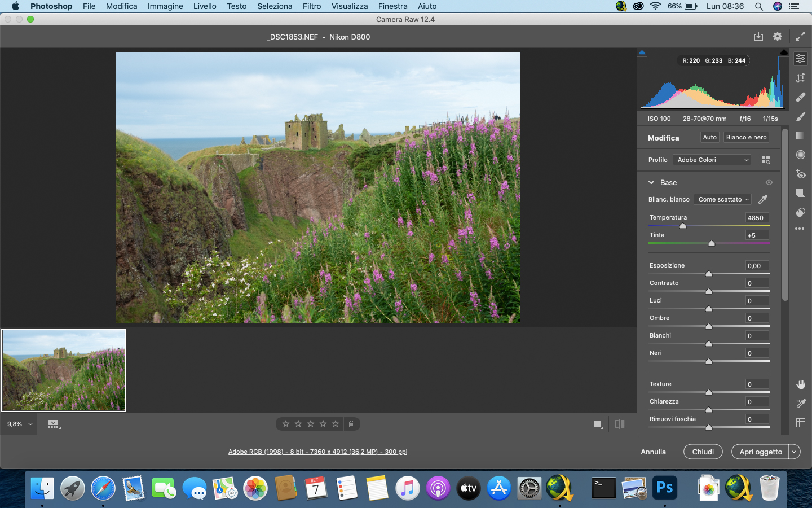Delete image using the trash icon
The image size is (812, 508).
coord(351,424)
